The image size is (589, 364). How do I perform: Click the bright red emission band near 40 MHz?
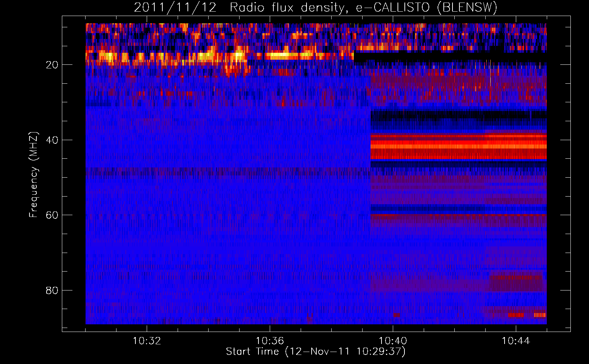[x=458, y=147]
